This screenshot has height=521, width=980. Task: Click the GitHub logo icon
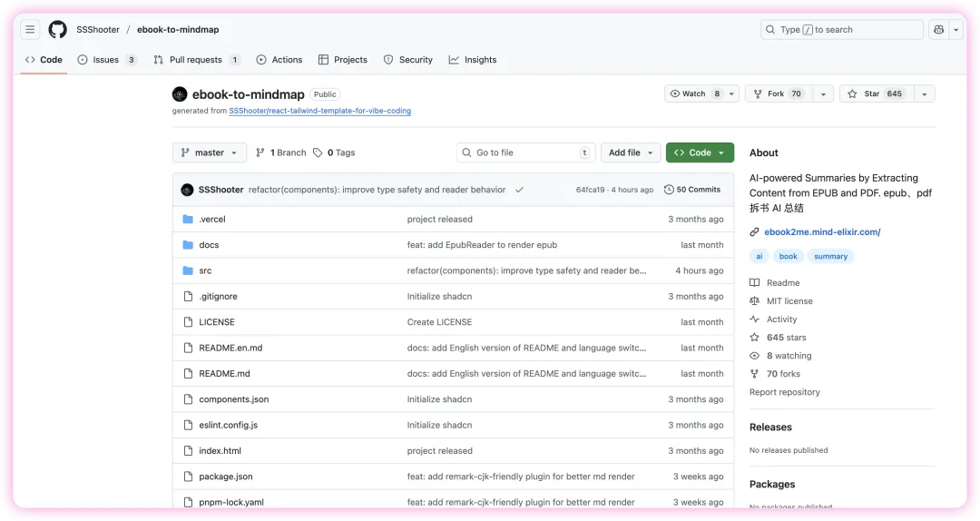pos(57,29)
